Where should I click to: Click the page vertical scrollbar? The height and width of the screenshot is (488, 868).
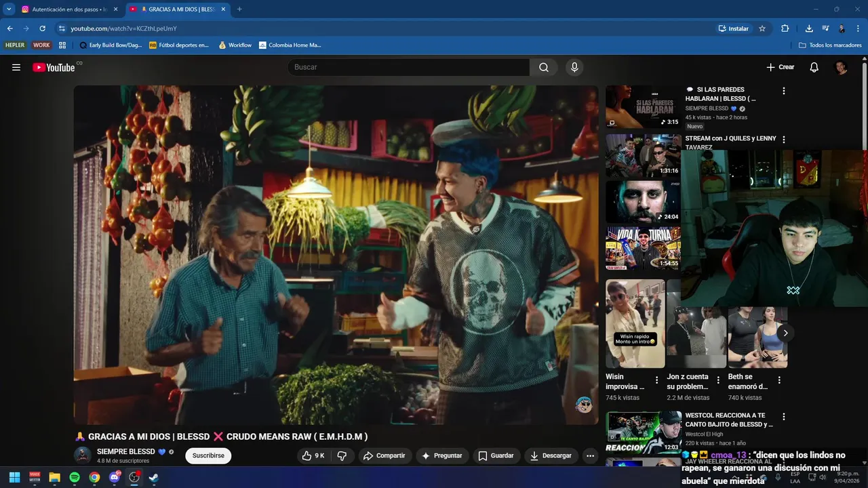click(x=865, y=106)
